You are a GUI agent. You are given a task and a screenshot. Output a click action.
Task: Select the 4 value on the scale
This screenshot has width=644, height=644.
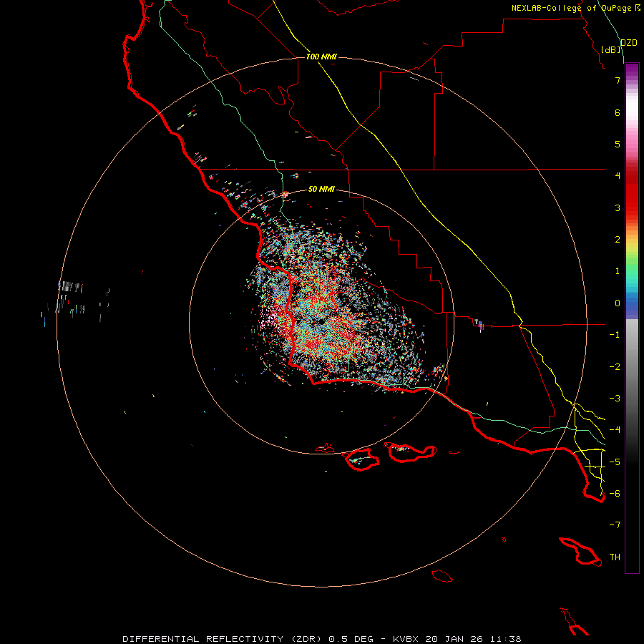point(618,176)
